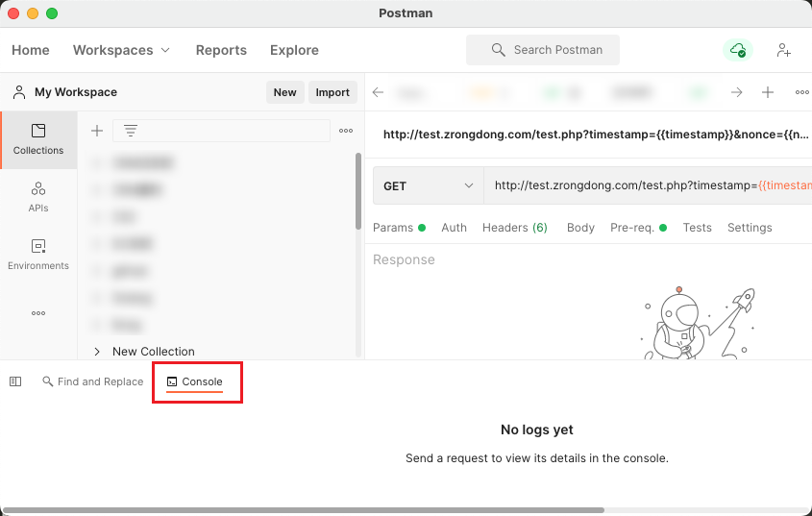Click the Find and Replace magnifier icon
The image size is (812, 516).
click(x=48, y=381)
